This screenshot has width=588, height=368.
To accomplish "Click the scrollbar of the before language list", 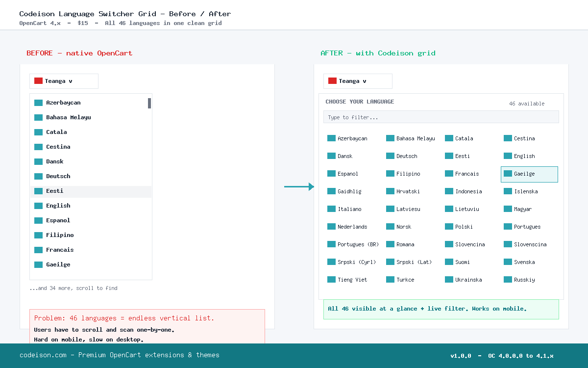I will coord(149,103).
